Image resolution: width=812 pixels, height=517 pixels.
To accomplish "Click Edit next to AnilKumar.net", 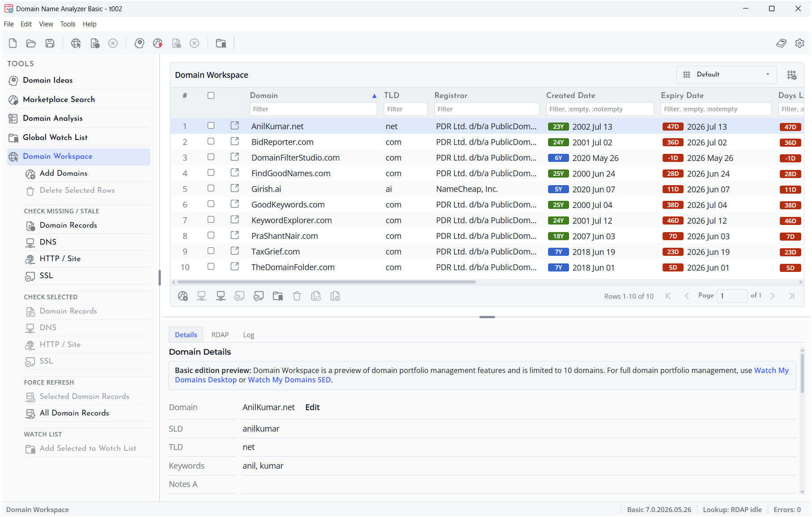I will 312,407.
